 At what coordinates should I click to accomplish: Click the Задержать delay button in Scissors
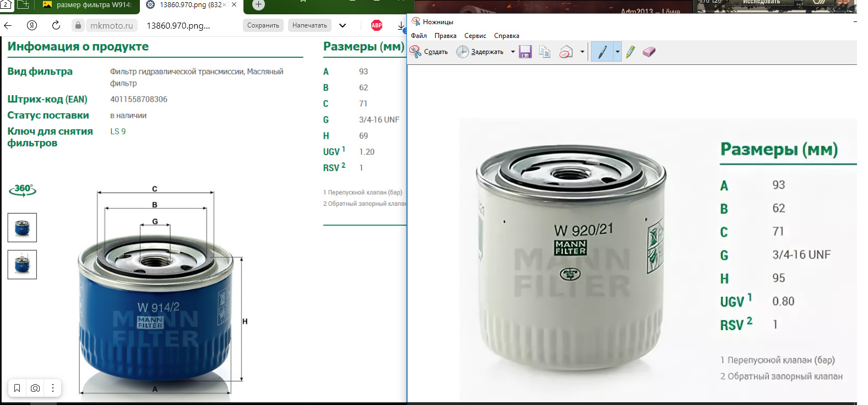pyautogui.click(x=480, y=52)
